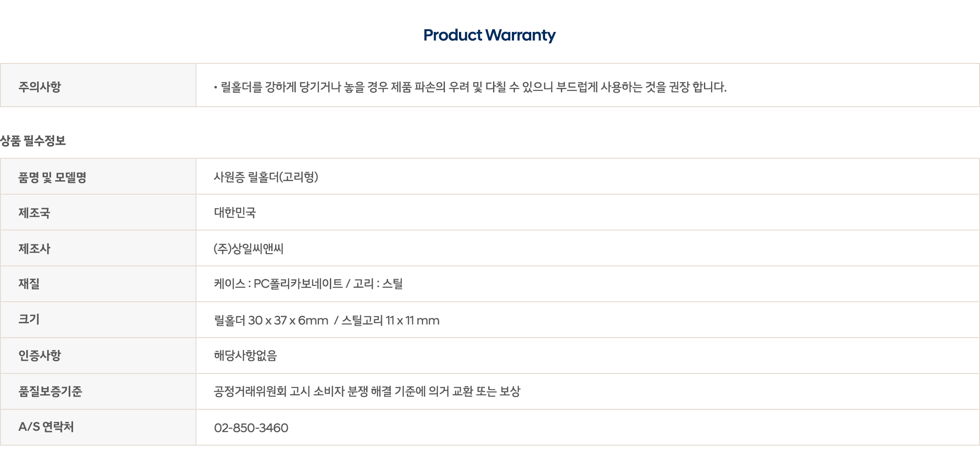Click the 주의사항 row label
980x457 pixels.
click(40, 87)
